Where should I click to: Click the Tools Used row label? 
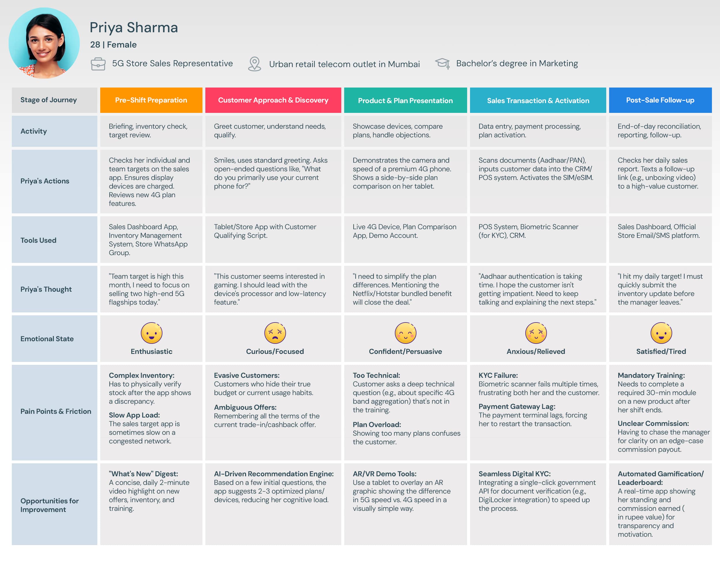pos(38,240)
